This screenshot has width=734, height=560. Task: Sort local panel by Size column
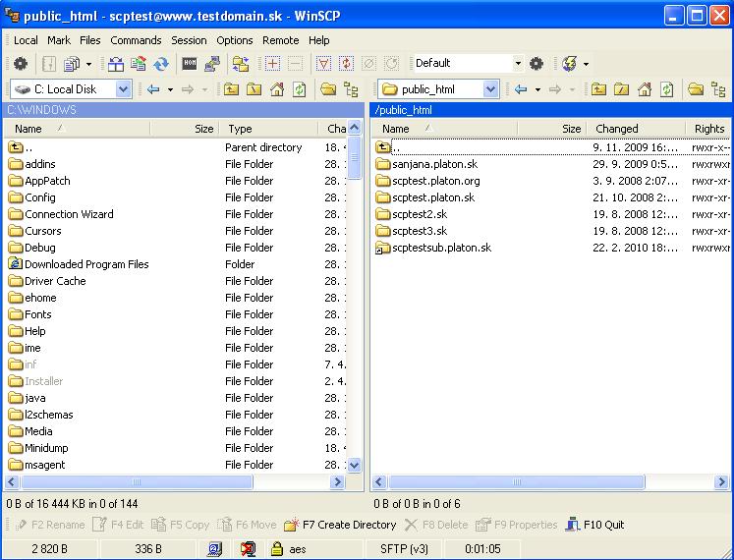click(185, 129)
